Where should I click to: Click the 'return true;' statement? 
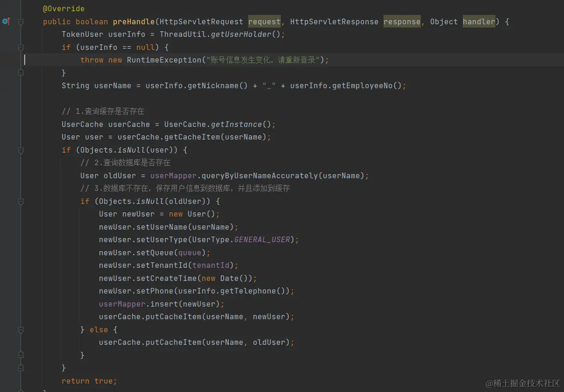[x=89, y=381]
